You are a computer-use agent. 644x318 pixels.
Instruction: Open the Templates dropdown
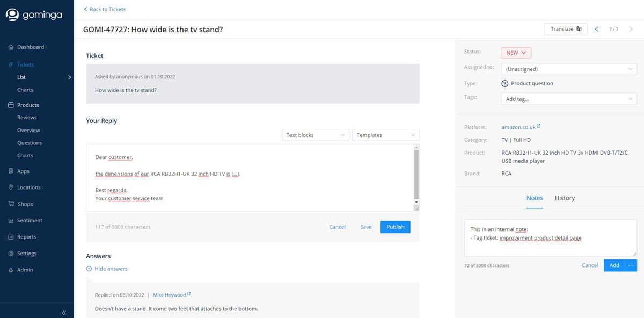coord(385,135)
